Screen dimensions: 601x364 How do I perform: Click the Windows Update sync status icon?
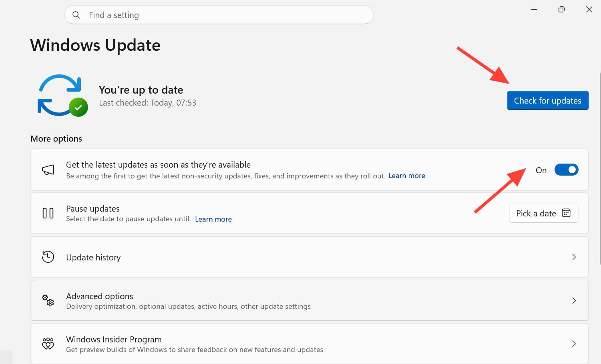[63, 96]
